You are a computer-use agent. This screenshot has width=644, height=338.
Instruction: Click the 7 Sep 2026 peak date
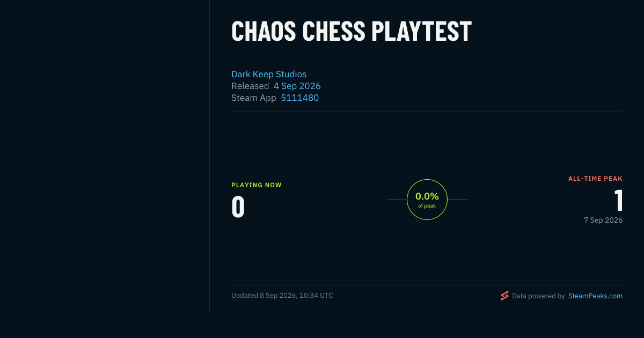[603, 220]
